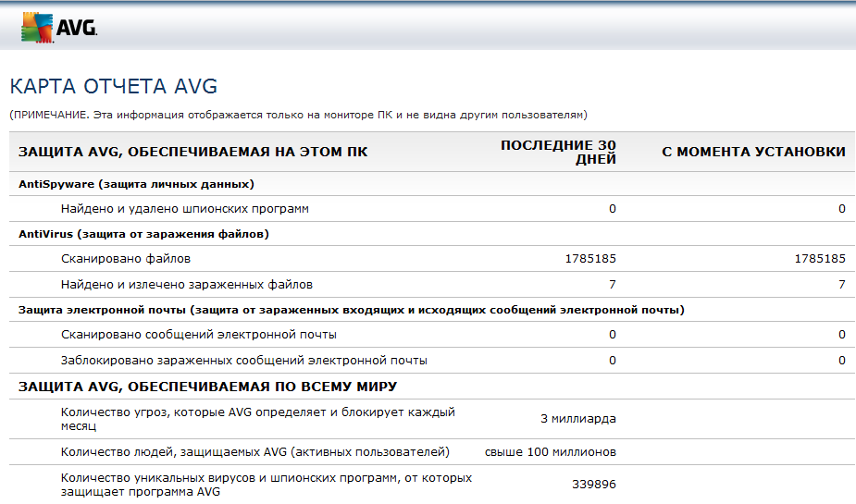
Task: Click the last-30-days scanned files value 1785185
Action: [x=590, y=259]
